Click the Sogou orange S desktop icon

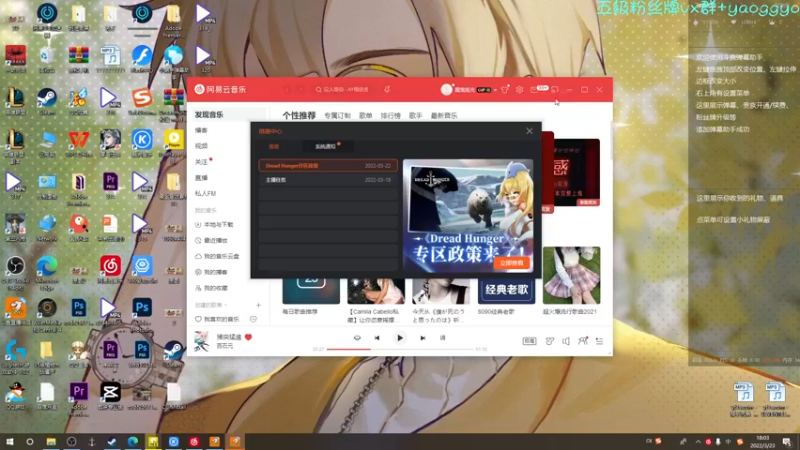click(142, 100)
